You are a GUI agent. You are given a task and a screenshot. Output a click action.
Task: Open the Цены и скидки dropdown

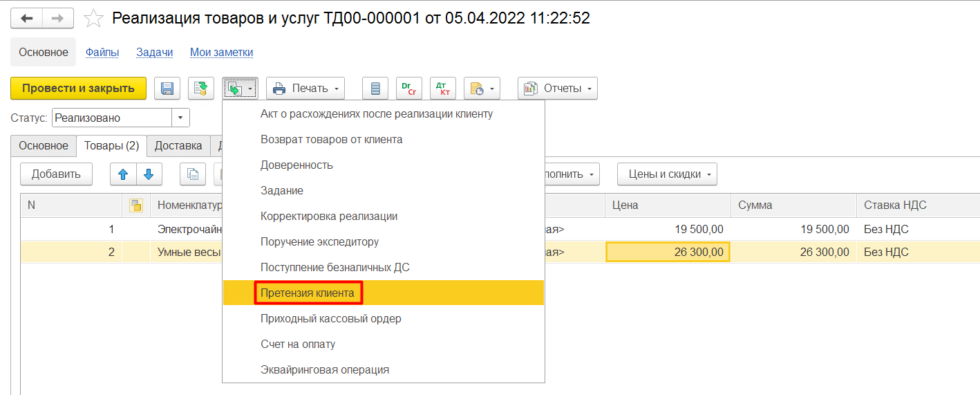point(667,174)
